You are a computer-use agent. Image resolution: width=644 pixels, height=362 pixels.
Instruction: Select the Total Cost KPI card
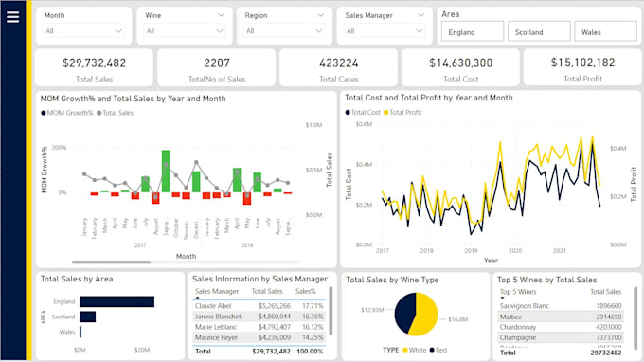point(461,68)
